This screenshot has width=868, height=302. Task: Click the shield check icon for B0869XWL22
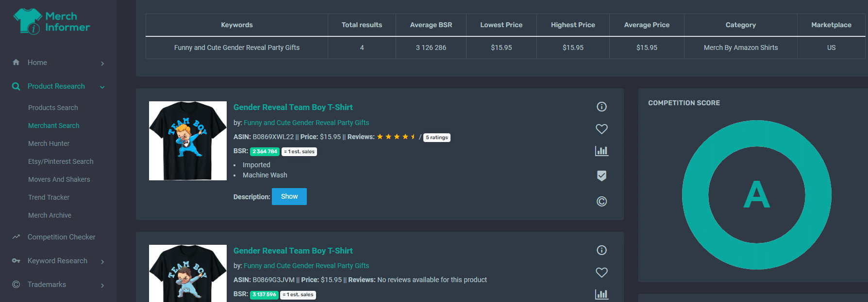601,175
